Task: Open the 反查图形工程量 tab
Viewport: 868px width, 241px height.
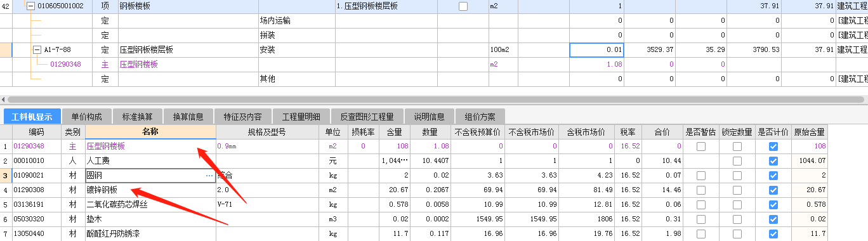Action: [367, 117]
